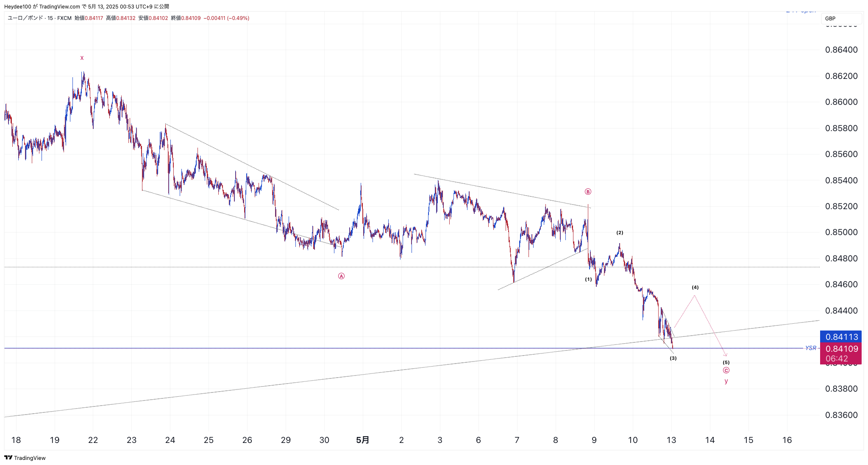The image size is (868, 465).
Task: Click the 22 date label on time axis
Action: tap(93, 440)
